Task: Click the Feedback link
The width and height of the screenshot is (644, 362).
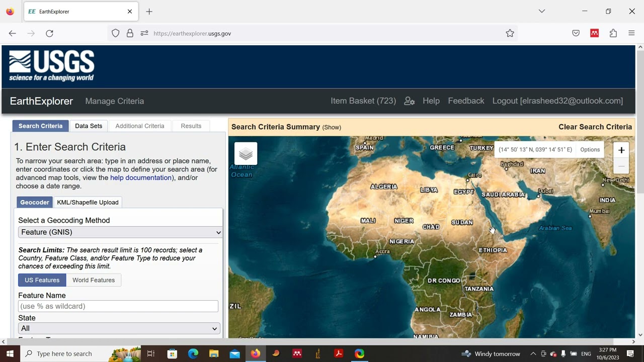Action: tap(466, 101)
